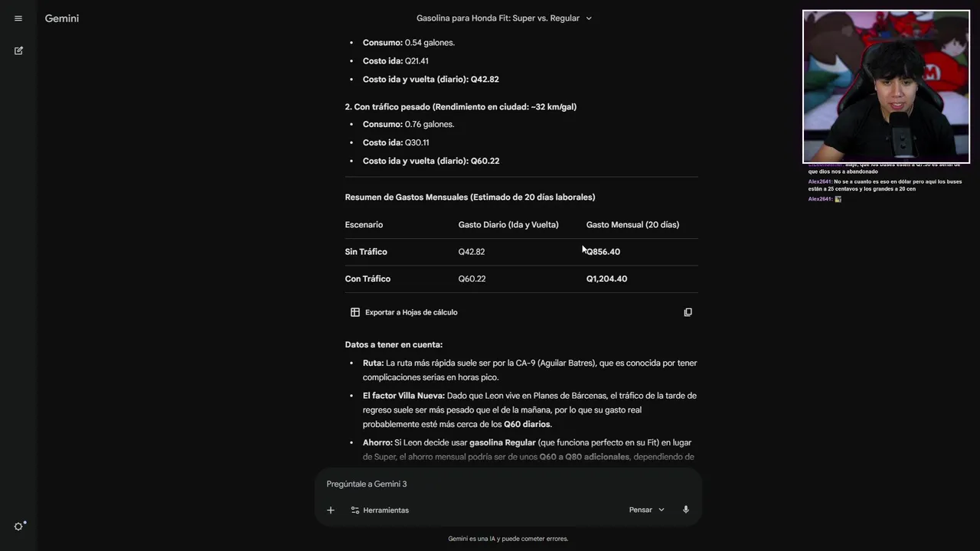Click the webcam video thumbnail

coord(886,86)
